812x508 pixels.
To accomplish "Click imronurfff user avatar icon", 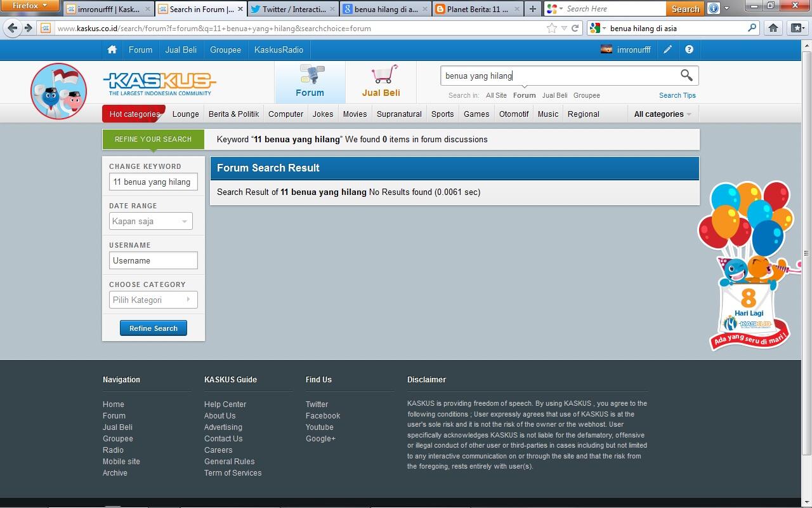I will coord(606,50).
